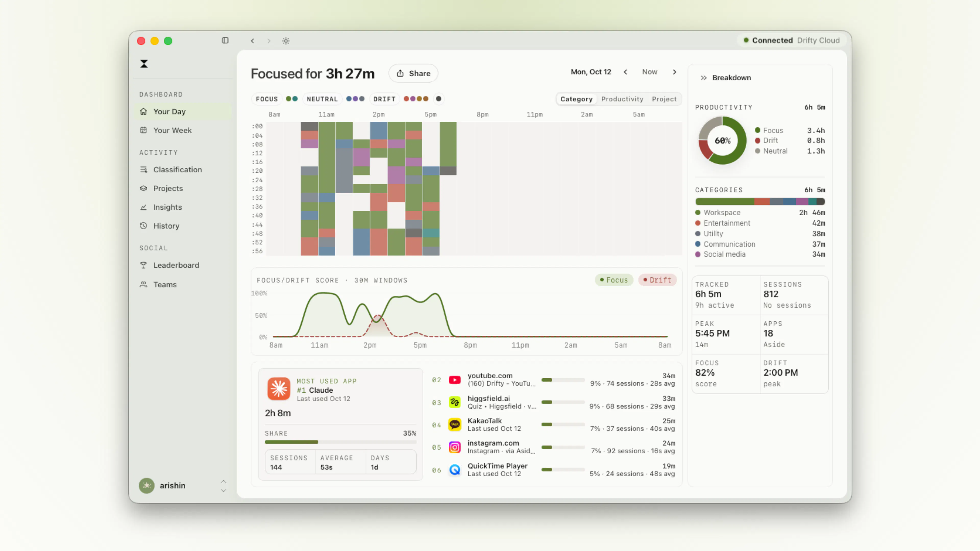Open the Projects page
Screen dimensions: 980x551
pos(183,188)
